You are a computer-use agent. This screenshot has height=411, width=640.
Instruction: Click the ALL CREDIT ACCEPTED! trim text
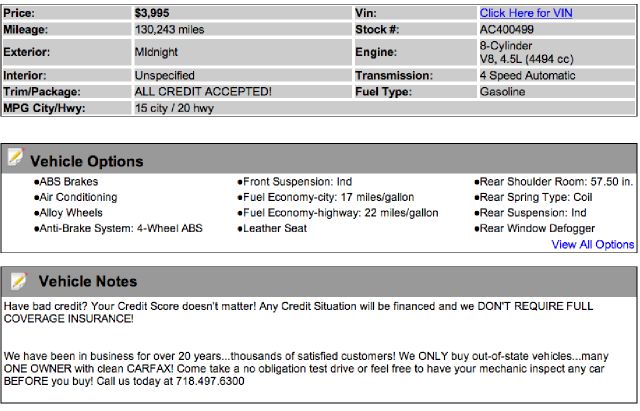pos(202,91)
